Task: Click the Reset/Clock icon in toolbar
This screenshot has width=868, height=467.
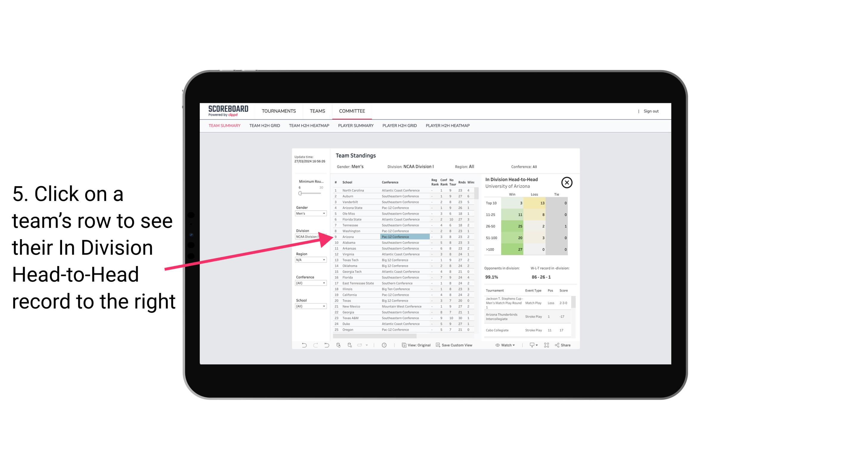Action: [383, 345]
